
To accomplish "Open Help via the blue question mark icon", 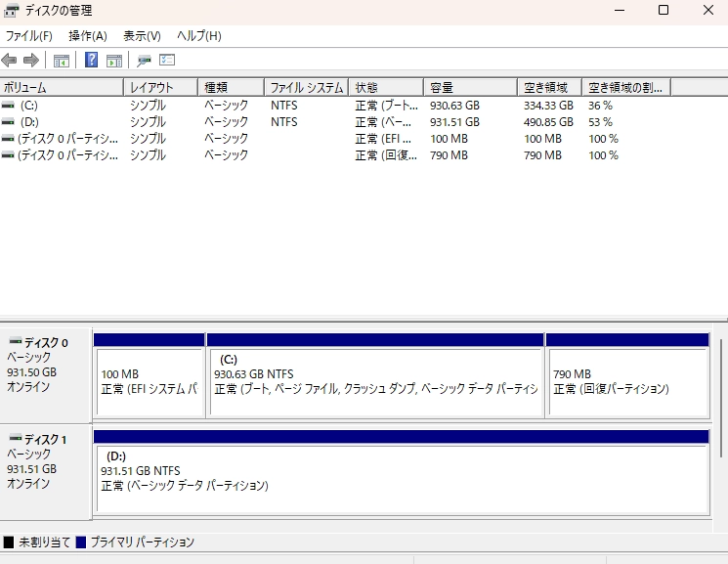I will pyautogui.click(x=91, y=61).
